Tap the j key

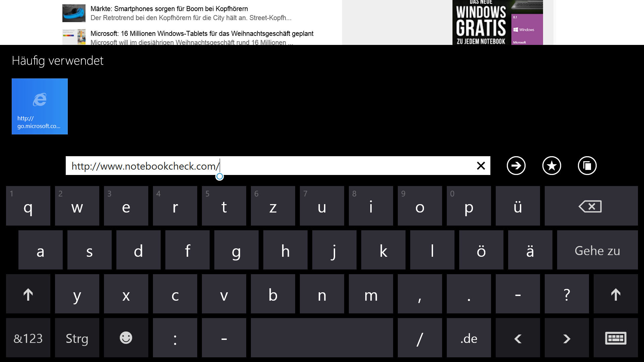click(x=334, y=250)
